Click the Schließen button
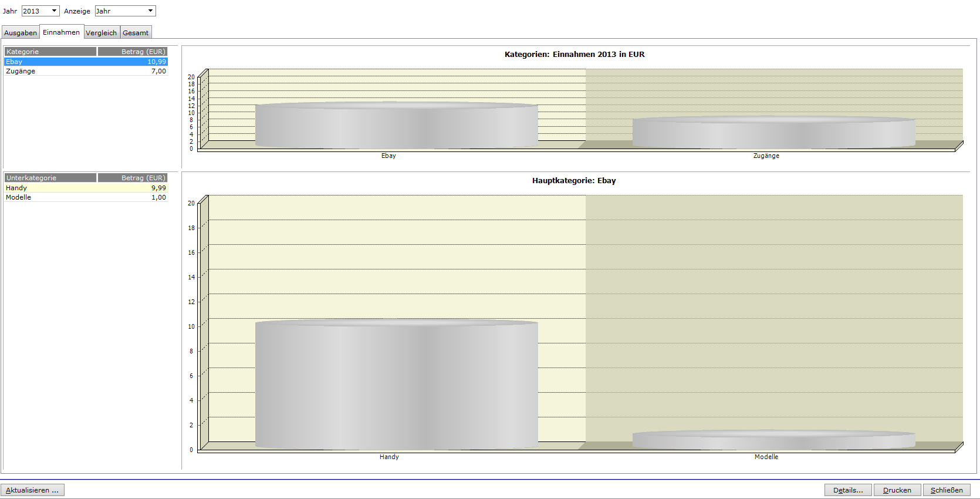The image size is (980, 499). (x=947, y=490)
